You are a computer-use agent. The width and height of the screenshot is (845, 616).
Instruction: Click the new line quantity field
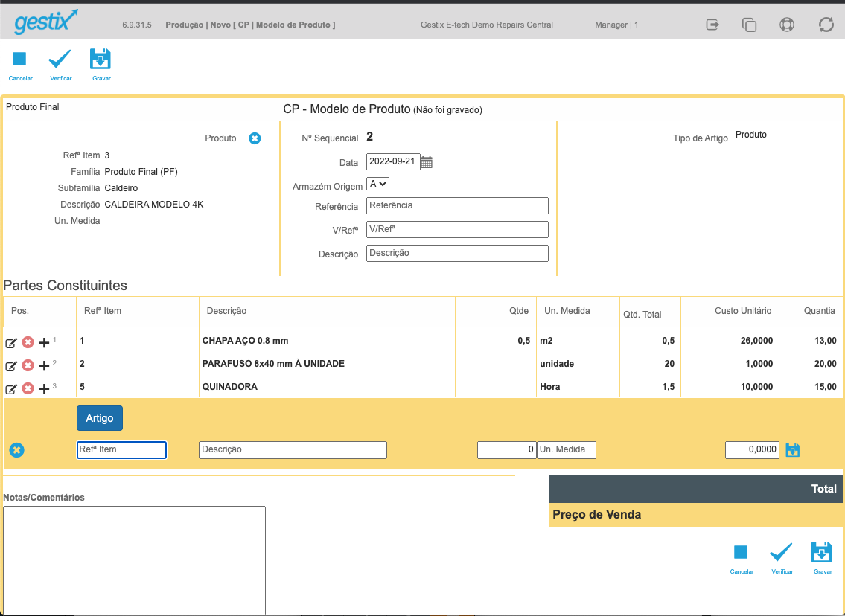pyautogui.click(x=506, y=450)
